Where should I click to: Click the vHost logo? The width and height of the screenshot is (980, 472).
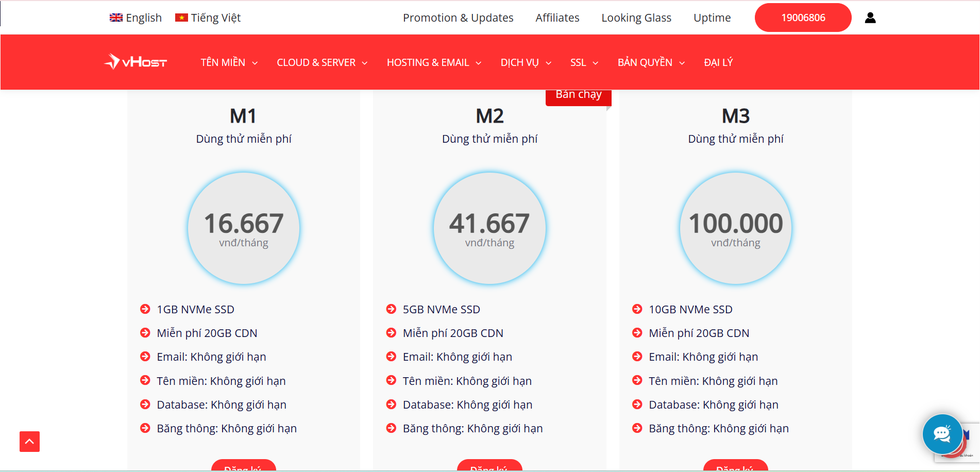pyautogui.click(x=136, y=62)
